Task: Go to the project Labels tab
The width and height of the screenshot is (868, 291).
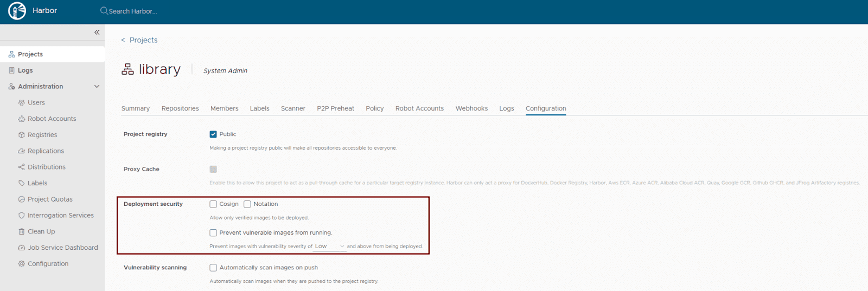Action: coord(259,108)
